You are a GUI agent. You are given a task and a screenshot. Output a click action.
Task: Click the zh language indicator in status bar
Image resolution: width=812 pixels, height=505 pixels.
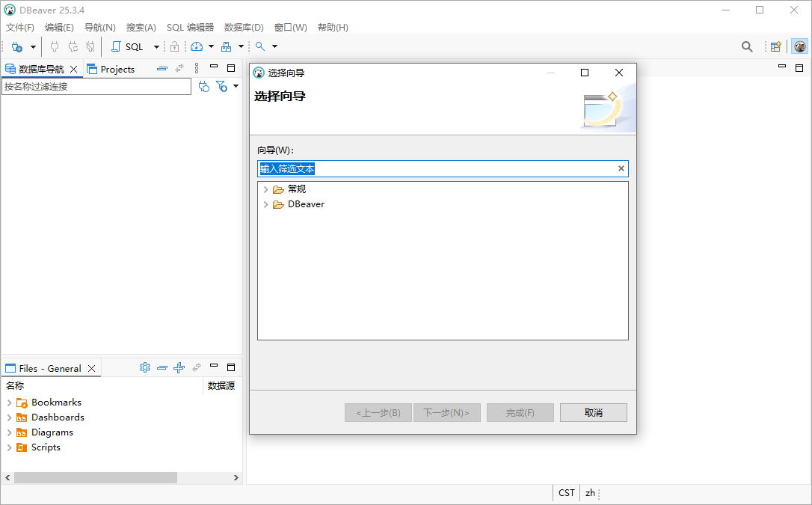[x=590, y=492]
